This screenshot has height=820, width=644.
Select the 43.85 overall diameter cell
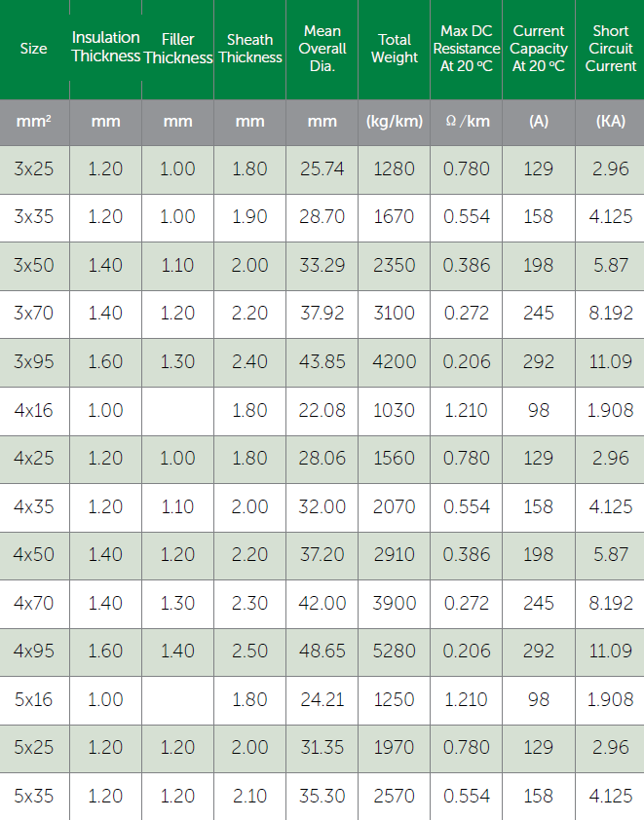pos(322,361)
